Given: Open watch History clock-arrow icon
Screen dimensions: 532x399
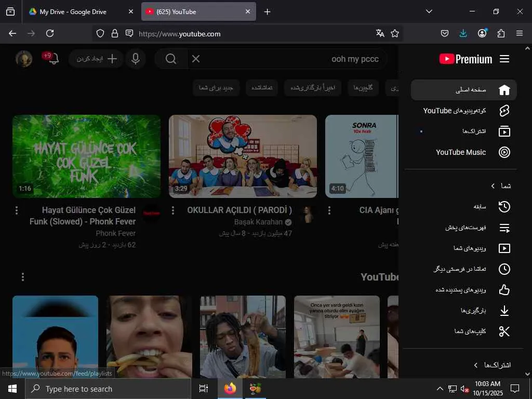Looking at the screenshot, I should click(504, 207).
